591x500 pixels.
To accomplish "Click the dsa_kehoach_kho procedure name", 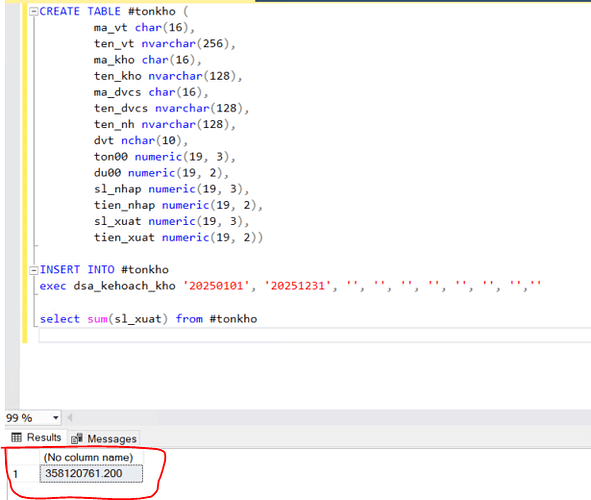I will tap(124, 286).
